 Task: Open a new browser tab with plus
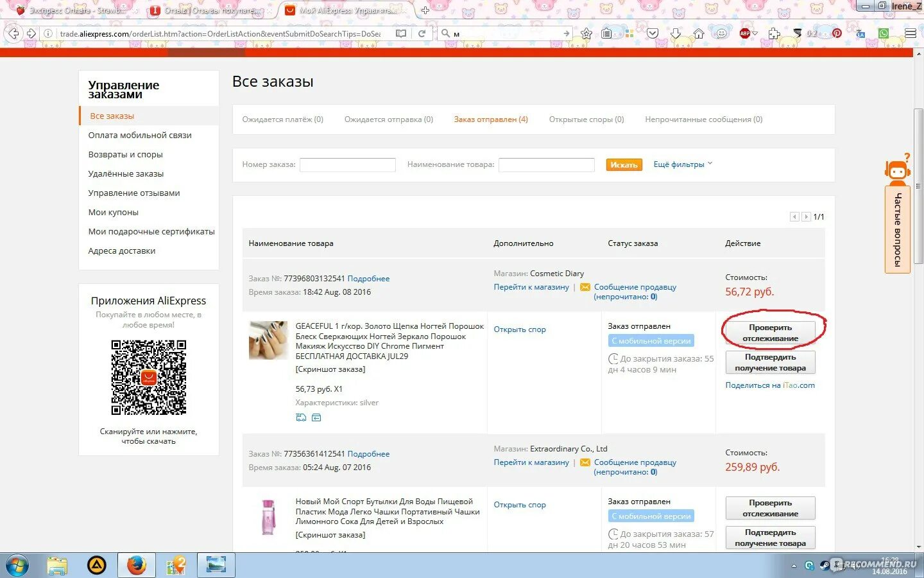tap(425, 10)
